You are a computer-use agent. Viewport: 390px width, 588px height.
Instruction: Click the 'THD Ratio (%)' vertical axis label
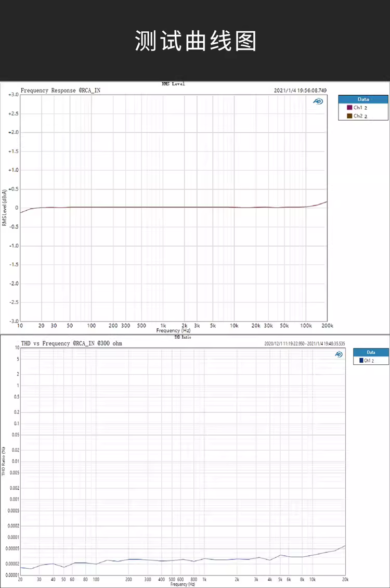point(4,461)
